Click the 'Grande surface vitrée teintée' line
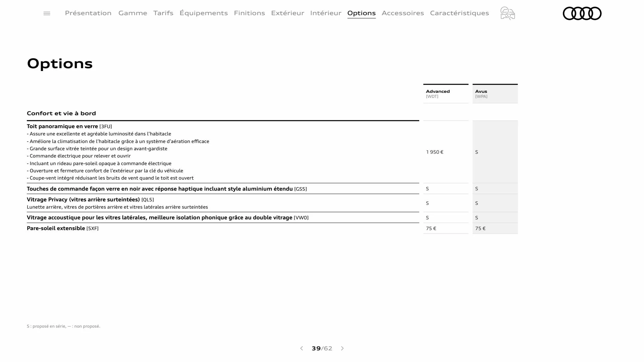This screenshot has height=362, width=644. 97,149
